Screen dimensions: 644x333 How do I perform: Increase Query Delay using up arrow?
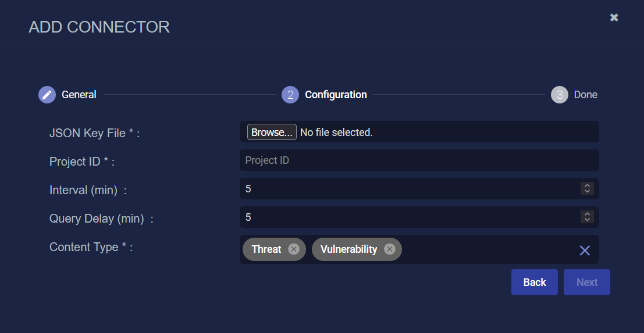coord(588,214)
